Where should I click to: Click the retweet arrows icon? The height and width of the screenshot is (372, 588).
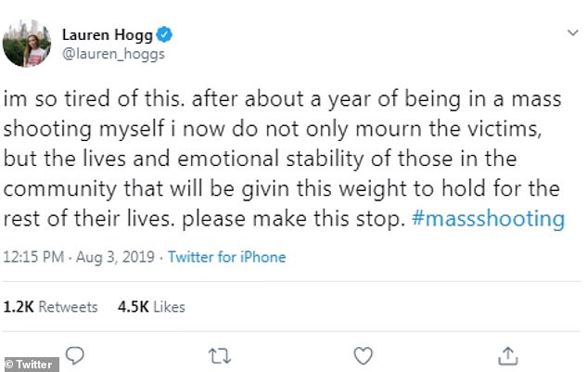221,354
